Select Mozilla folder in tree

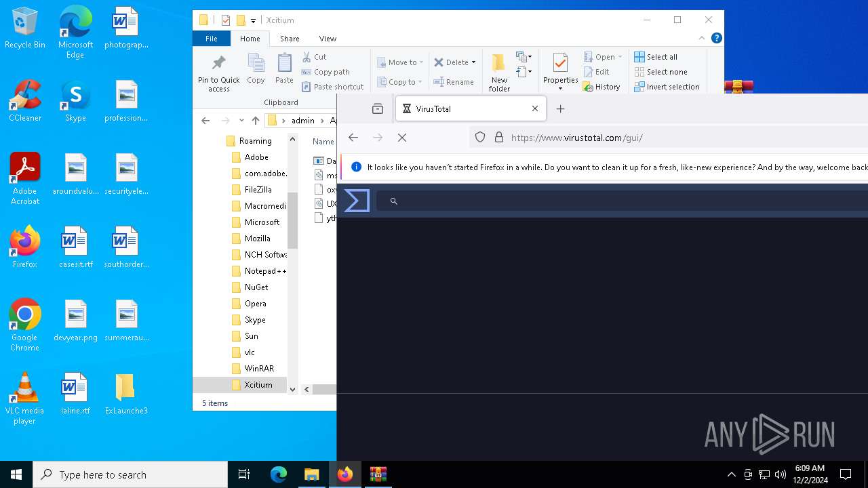click(257, 239)
